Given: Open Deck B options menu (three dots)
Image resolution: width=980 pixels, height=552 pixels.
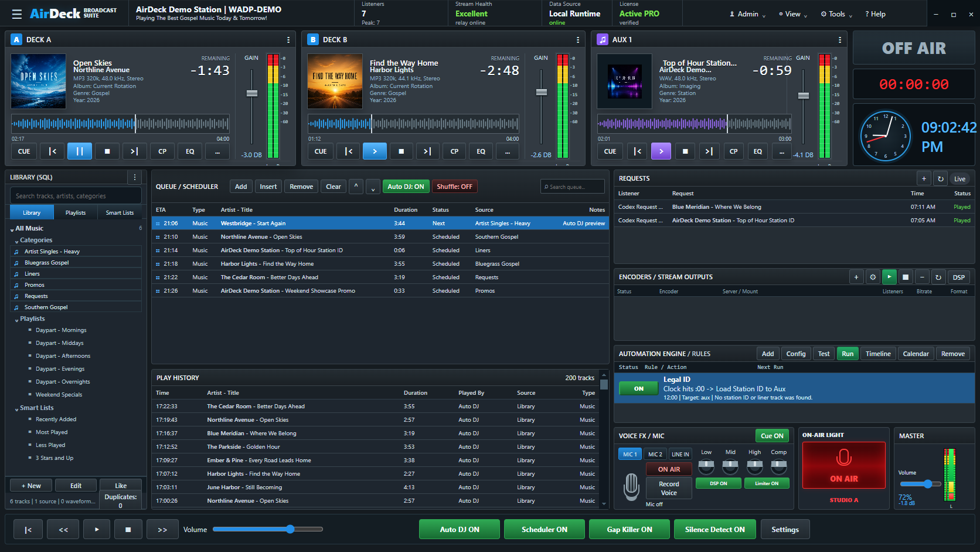Looking at the screenshot, I should click(x=578, y=40).
